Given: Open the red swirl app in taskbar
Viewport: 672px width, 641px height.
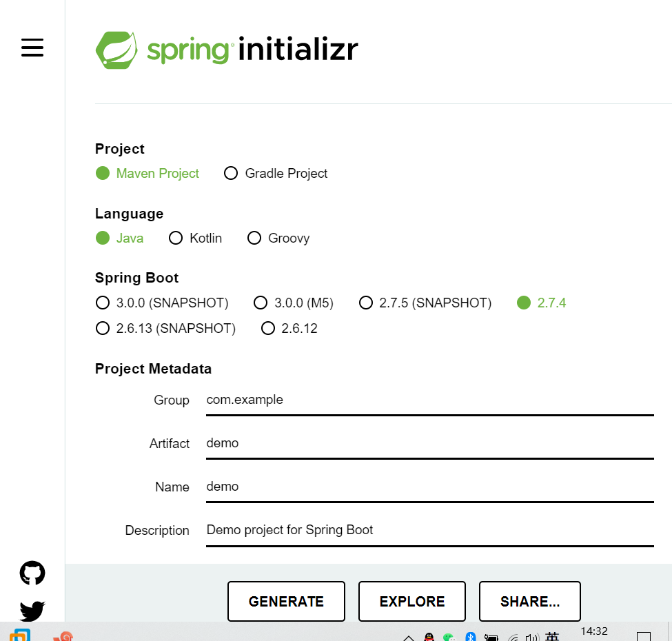Looking at the screenshot, I should pyautogui.click(x=63, y=636).
